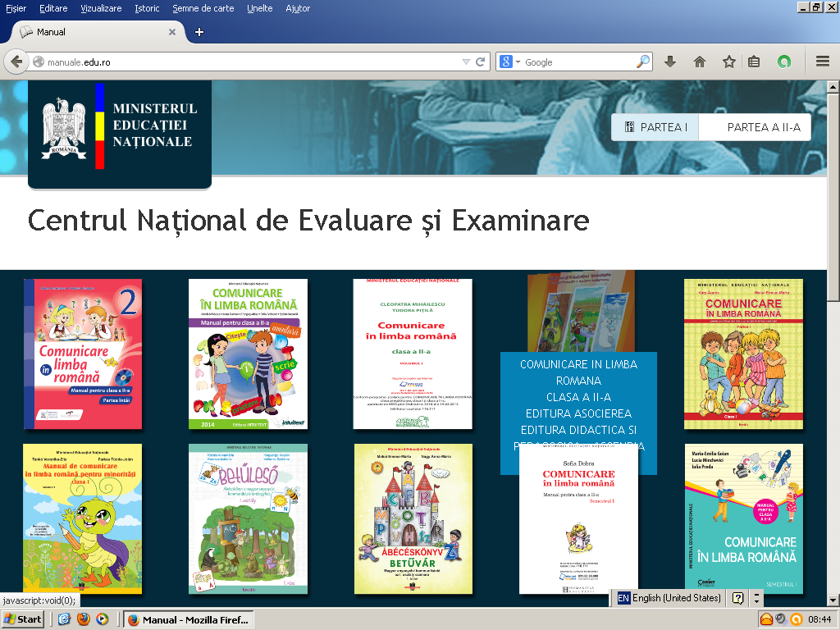Open the URL bar history dropdown
Image resolution: width=840 pixels, height=630 pixels.
tap(466, 62)
